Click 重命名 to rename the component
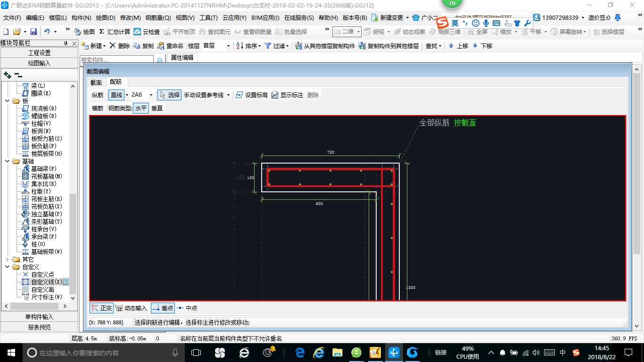Viewport: 644px width, 362px height. point(171,46)
